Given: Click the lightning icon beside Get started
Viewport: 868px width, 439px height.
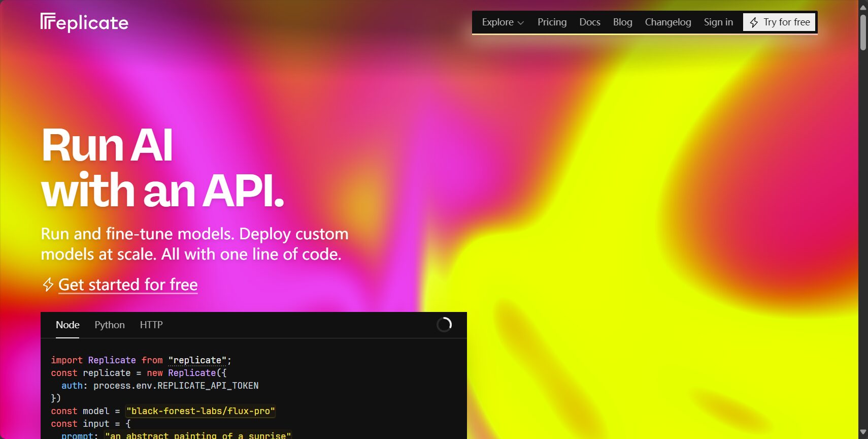Looking at the screenshot, I should [48, 285].
